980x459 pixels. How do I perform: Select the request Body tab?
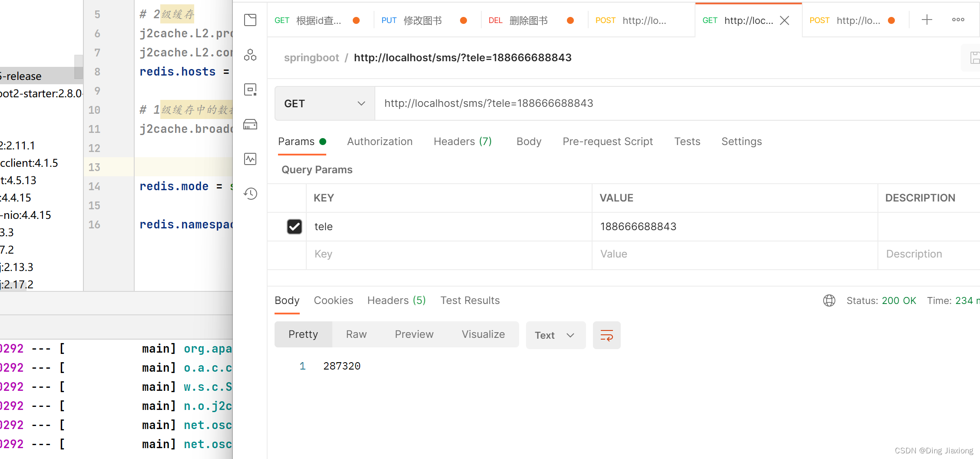coord(529,142)
